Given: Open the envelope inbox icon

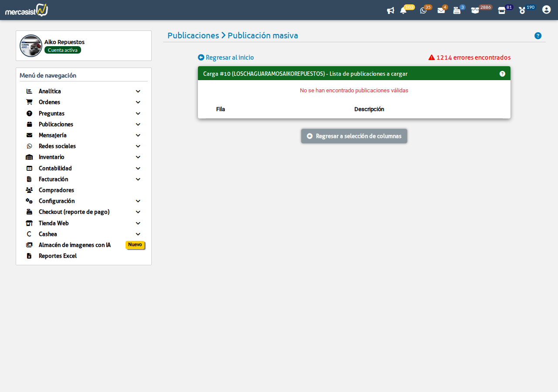Looking at the screenshot, I should pos(441,10).
